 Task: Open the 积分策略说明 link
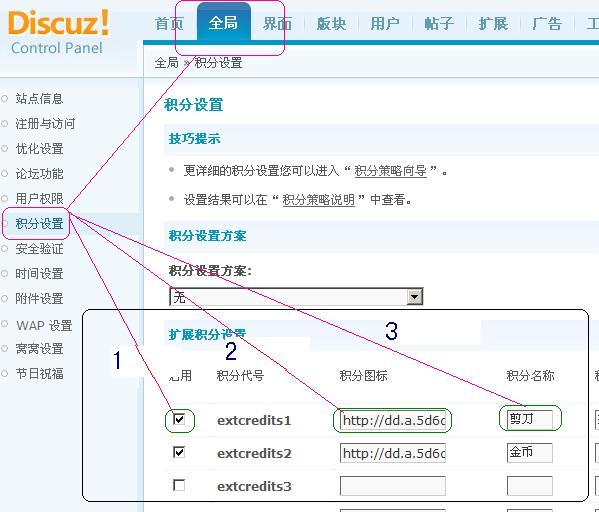(x=319, y=199)
